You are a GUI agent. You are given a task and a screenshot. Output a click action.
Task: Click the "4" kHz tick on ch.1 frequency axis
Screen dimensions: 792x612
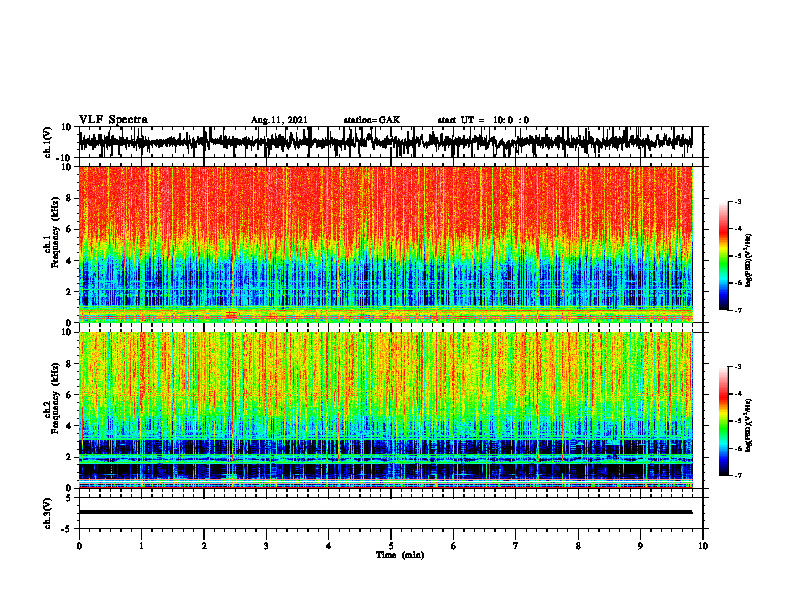click(69, 261)
